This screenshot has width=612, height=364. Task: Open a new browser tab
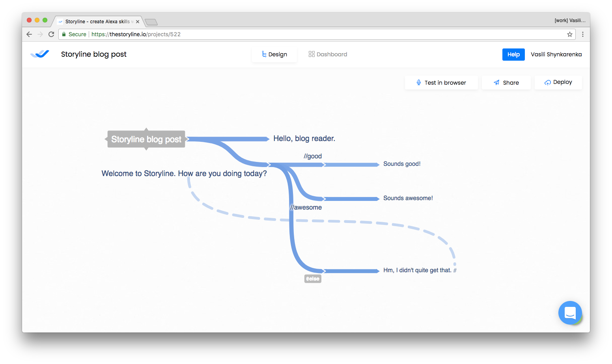click(x=151, y=22)
